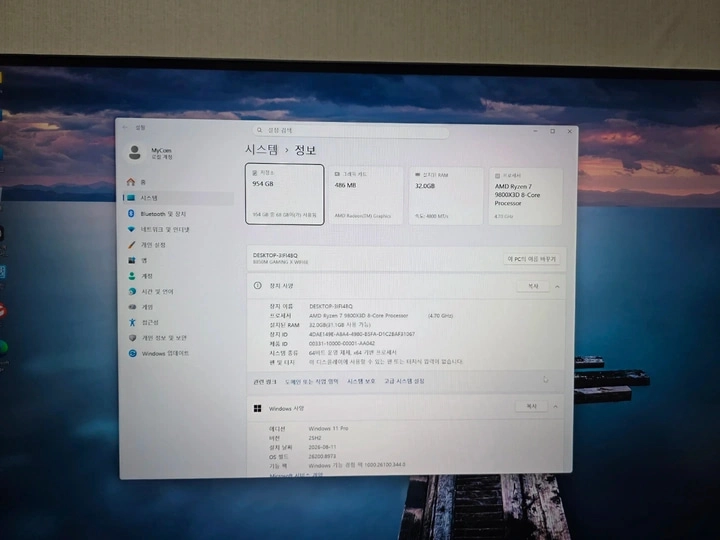Collapse the 장치 사양 section chevron
The height and width of the screenshot is (540, 720).
(557, 287)
